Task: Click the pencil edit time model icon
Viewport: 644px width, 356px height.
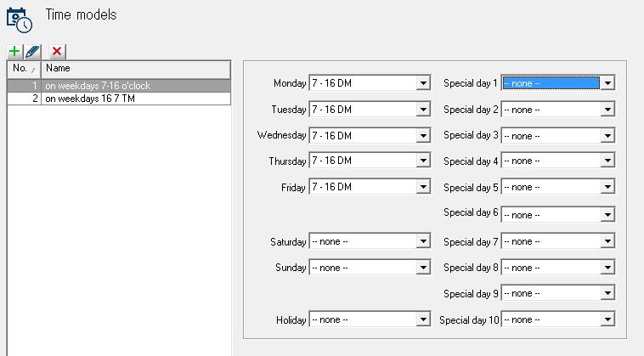Action: (x=32, y=51)
